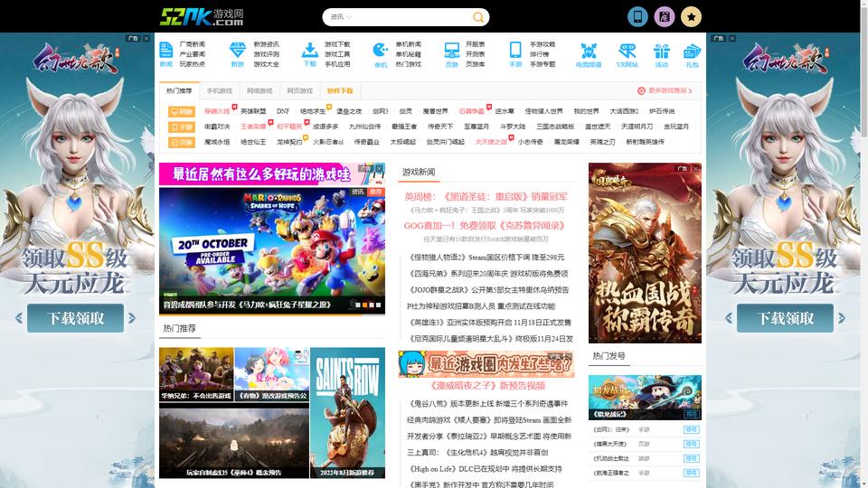Image resolution: width=868 pixels, height=488 pixels.
Task: Click 领号 button on 《剑网1:归来》 row
Action: [x=692, y=430]
